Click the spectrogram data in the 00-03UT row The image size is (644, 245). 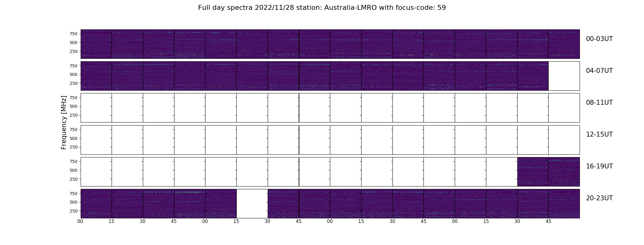(x=330, y=44)
